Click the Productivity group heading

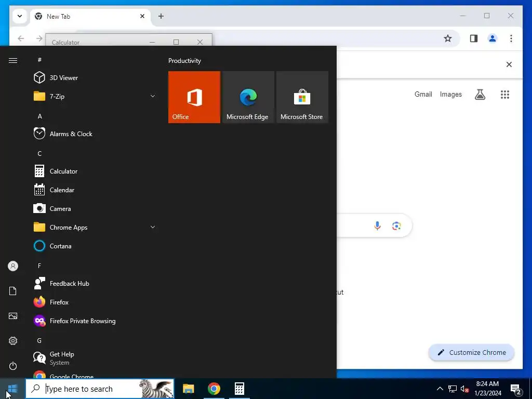click(184, 61)
